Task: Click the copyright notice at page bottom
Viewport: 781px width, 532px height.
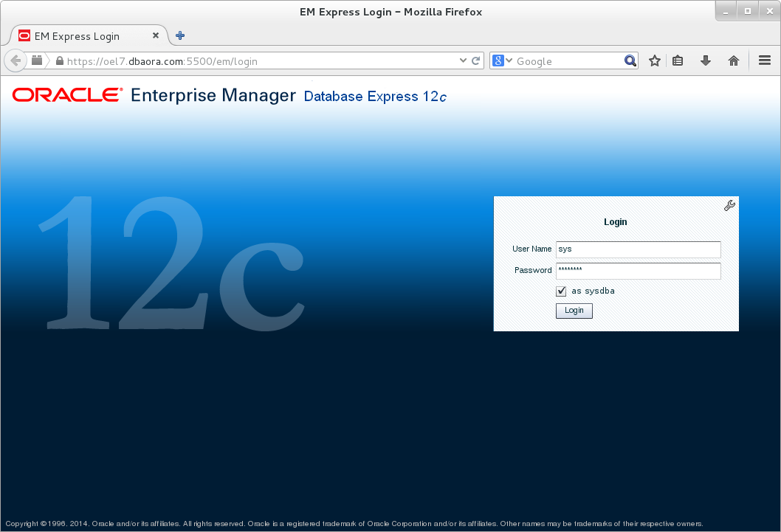Action: (354, 524)
